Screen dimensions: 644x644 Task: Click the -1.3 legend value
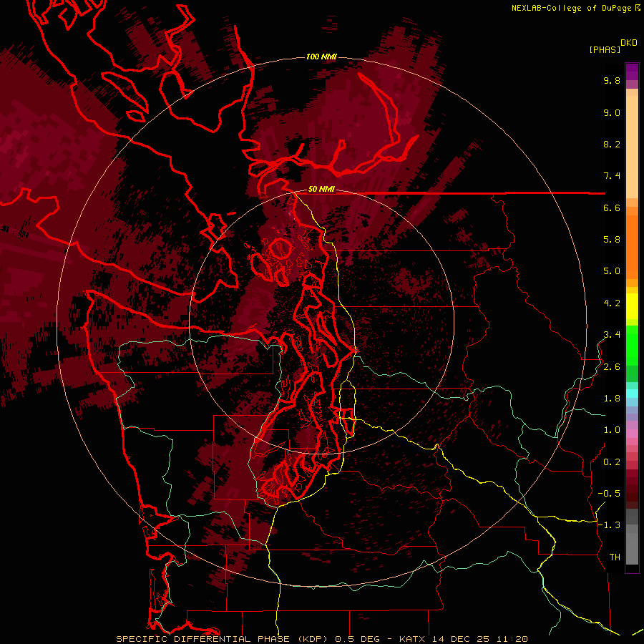609,525
